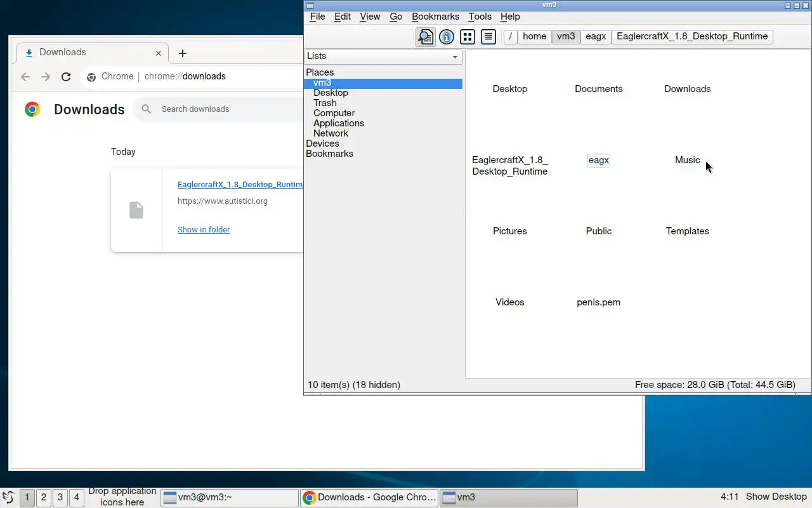The image size is (812, 508).
Task: Open Computer in Places sidebar
Action: (334, 113)
